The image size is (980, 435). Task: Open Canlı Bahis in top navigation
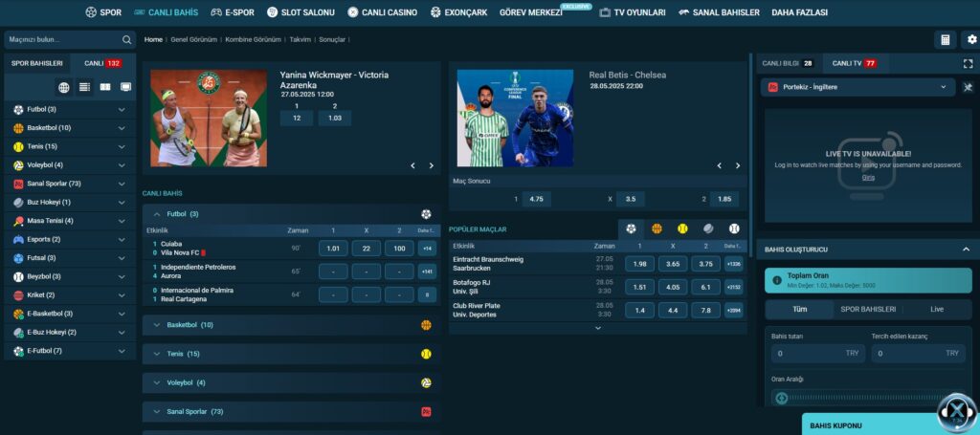point(166,12)
